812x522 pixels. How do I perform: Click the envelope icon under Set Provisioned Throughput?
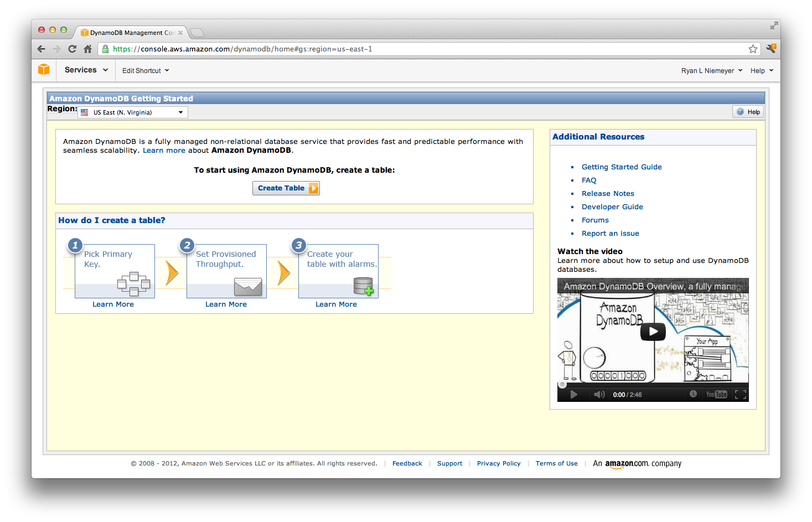click(247, 287)
